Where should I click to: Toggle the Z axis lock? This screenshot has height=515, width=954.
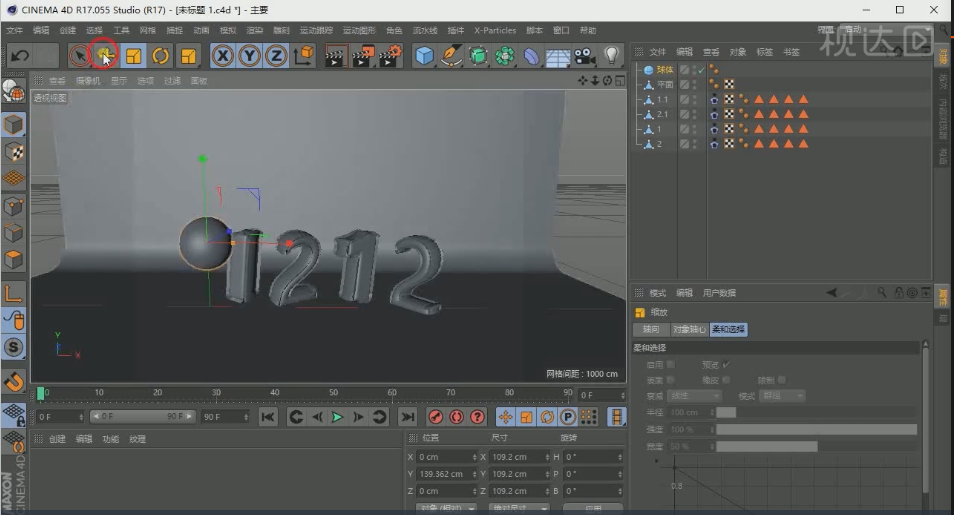(276, 56)
